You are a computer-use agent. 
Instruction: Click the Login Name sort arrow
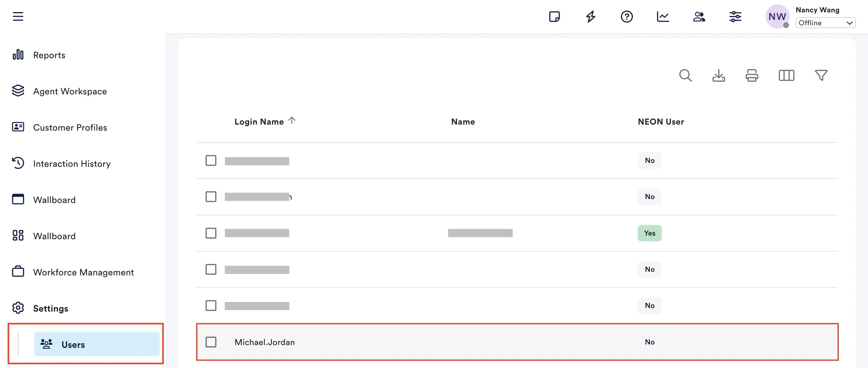pos(291,120)
